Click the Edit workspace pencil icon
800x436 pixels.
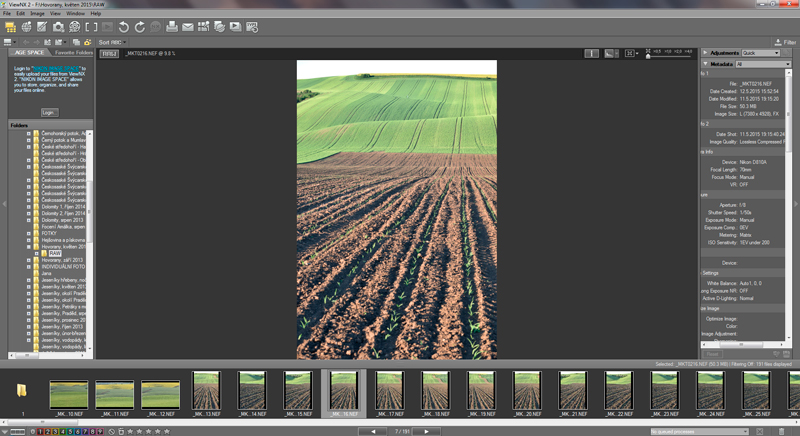click(42, 27)
